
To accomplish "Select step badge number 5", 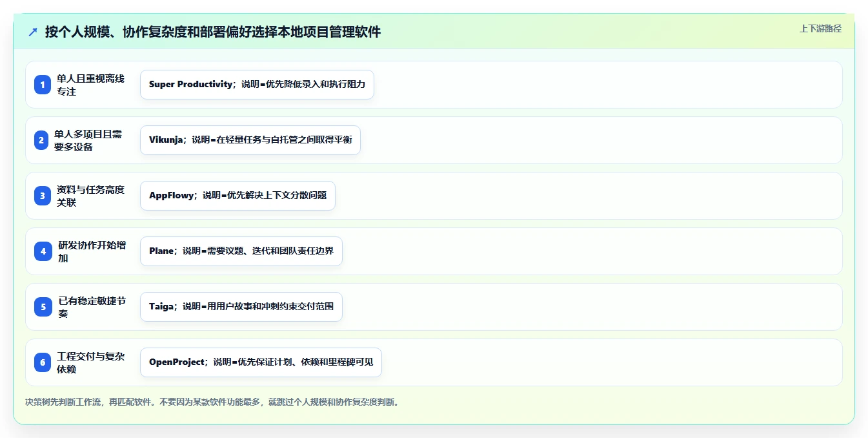I will 43,307.
